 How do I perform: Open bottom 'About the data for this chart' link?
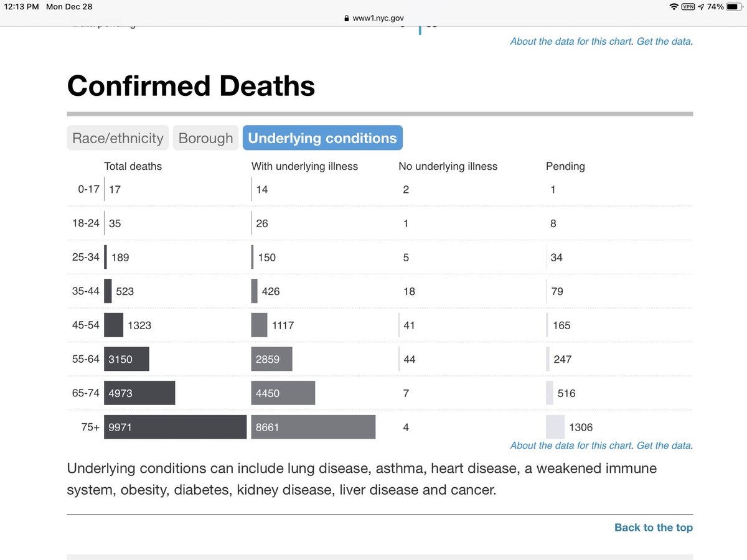(571, 446)
